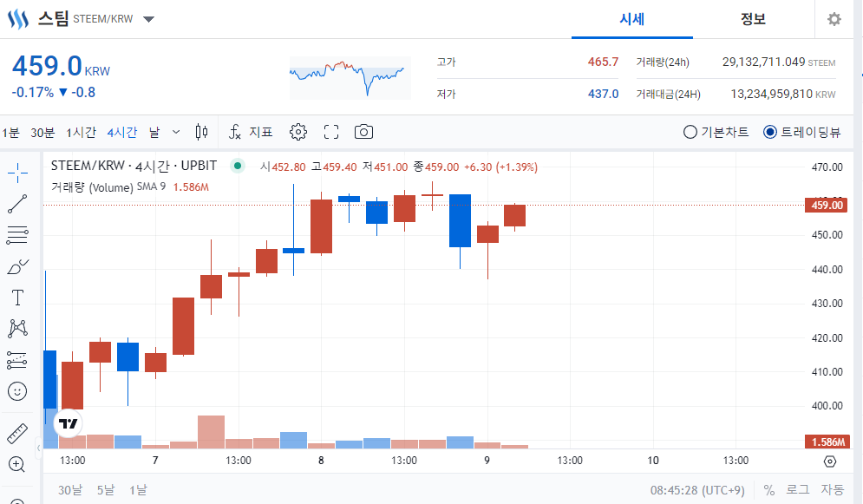This screenshot has height=504, width=863.
Task: Open the STEEM/KRW market dropdown arrow
Action: (148, 19)
